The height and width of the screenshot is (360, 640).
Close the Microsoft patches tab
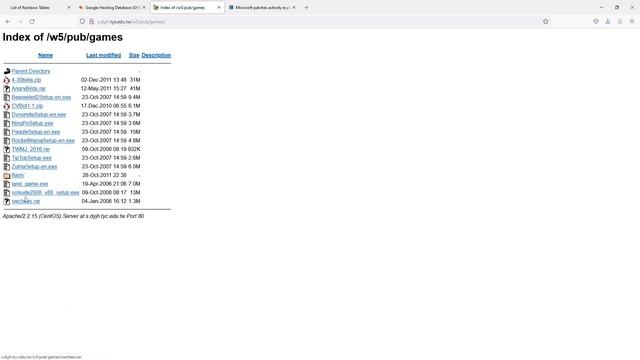coord(294,7)
